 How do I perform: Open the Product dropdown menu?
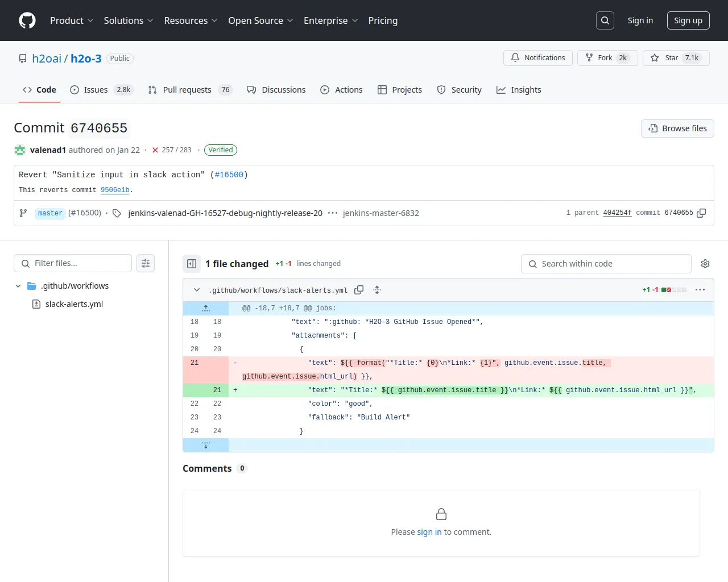72,20
